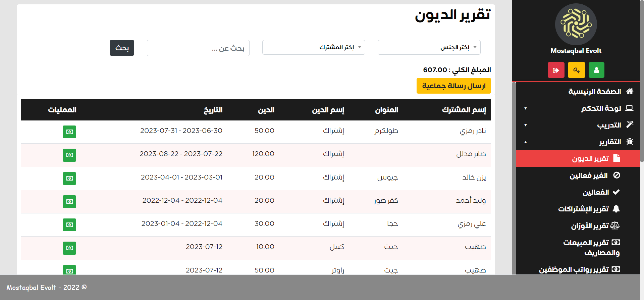The height and width of the screenshot is (300, 644).
Task: Click green payment icon for علي رمزي row
Action: pyautogui.click(x=69, y=225)
